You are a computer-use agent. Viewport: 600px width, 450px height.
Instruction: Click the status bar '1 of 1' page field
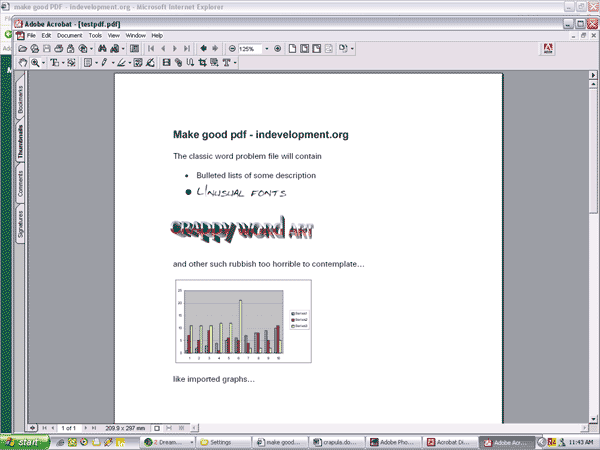pos(69,428)
